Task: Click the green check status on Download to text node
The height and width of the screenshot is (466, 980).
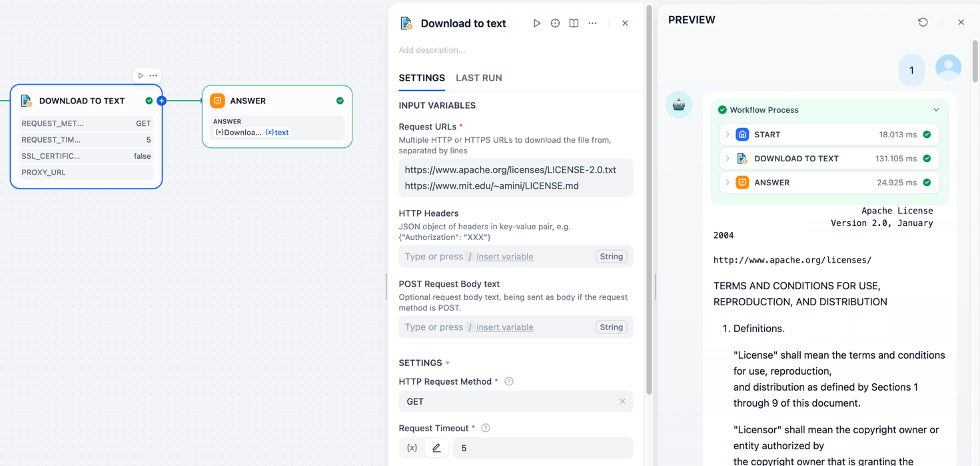Action: (149, 101)
